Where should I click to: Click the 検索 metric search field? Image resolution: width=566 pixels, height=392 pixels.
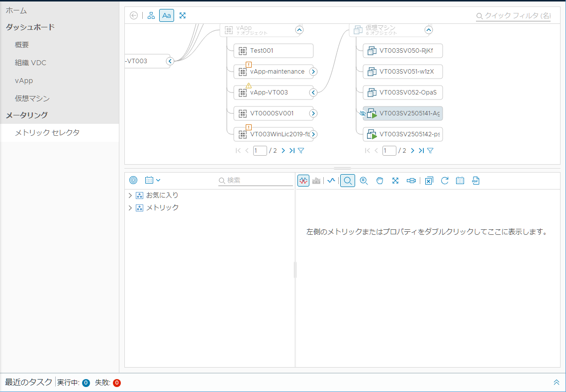click(x=256, y=181)
